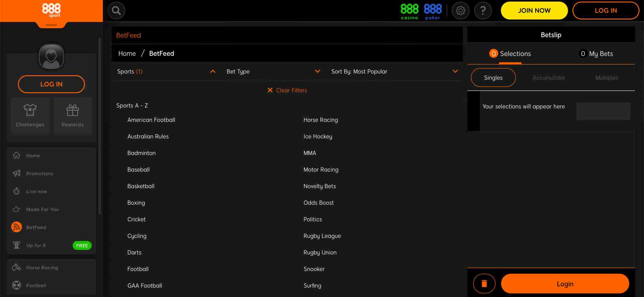The image size is (644, 297).
Task: Open Sort By: Most Popular dropdown
Action: 394,71
